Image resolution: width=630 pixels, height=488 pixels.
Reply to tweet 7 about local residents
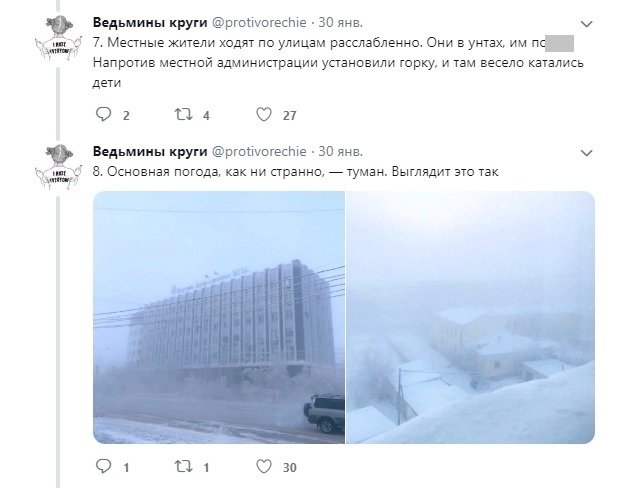[x=103, y=114]
